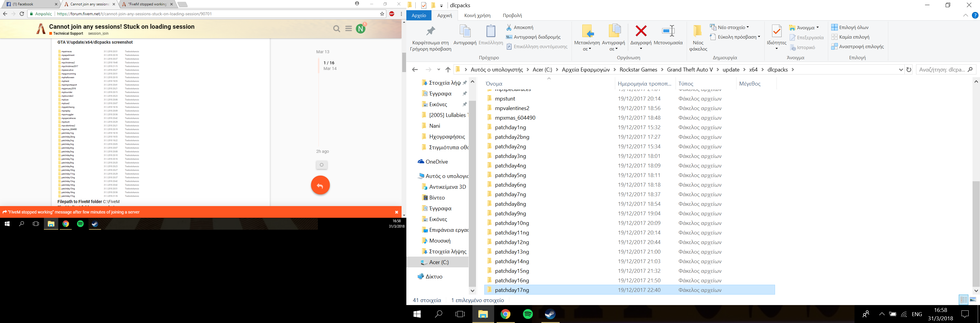Click the orange reply button on the forum
This screenshot has height=323, width=980.
coord(320,185)
